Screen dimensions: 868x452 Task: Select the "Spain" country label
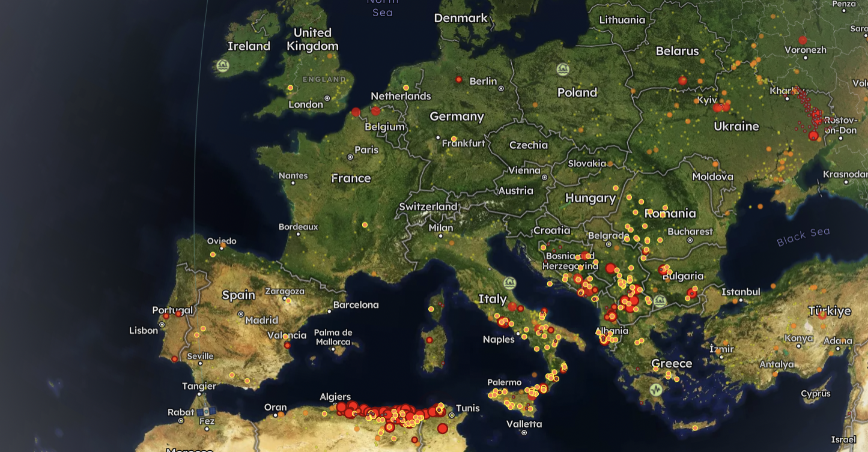[x=238, y=295]
